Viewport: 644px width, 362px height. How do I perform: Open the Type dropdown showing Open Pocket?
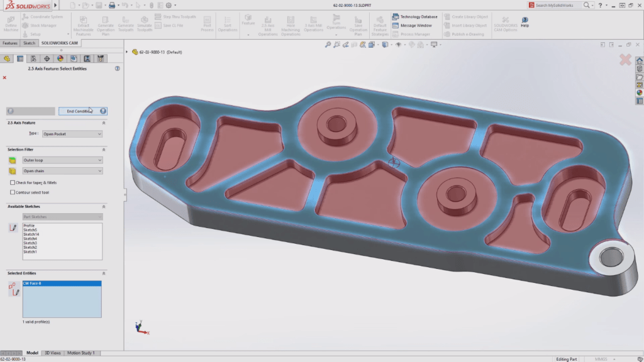(71, 134)
